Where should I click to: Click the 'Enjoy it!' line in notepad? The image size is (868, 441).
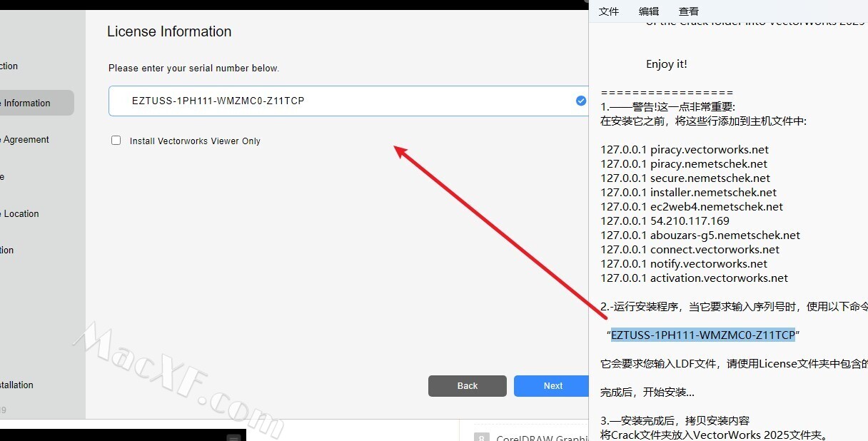click(667, 64)
